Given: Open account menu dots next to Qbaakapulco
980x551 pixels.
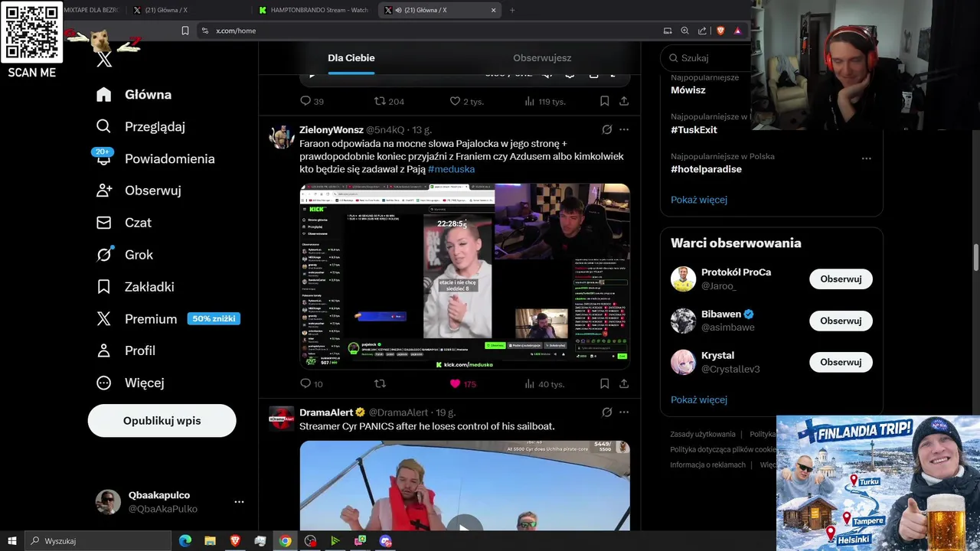Looking at the screenshot, I should [239, 502].
